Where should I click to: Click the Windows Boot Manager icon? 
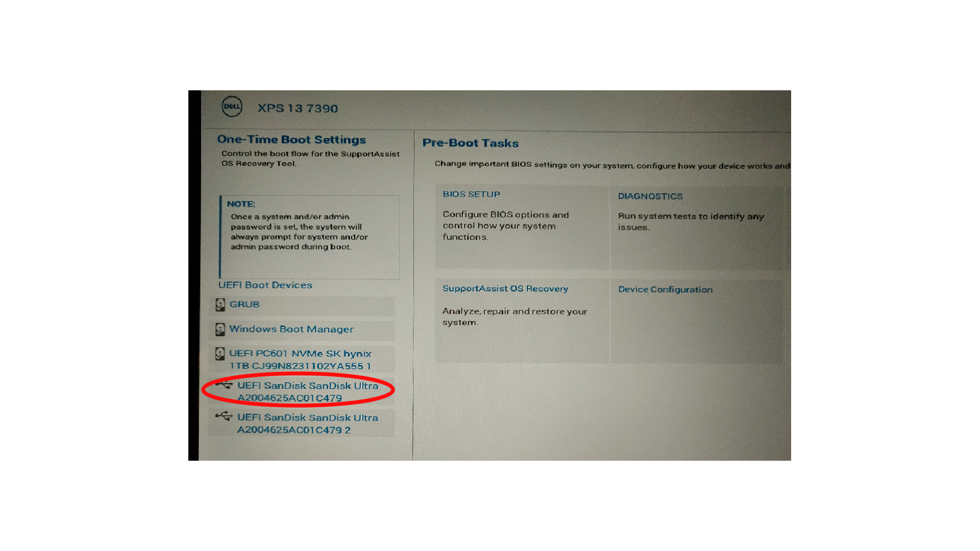219,329
